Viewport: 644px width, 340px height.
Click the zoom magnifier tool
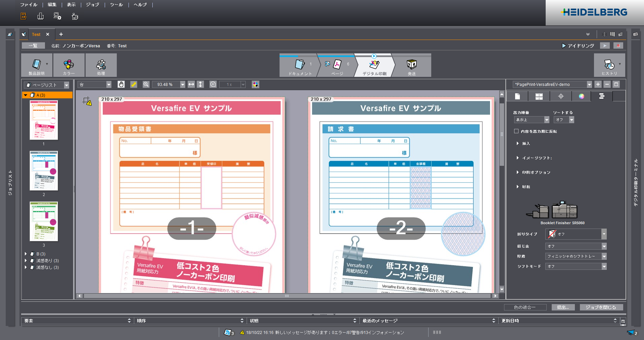tap(146, 85)
